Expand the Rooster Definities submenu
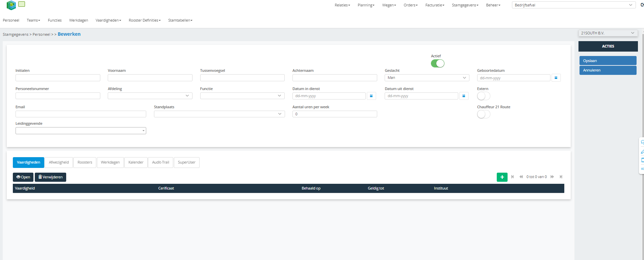 pyautogui.click(x=145, y=20)
